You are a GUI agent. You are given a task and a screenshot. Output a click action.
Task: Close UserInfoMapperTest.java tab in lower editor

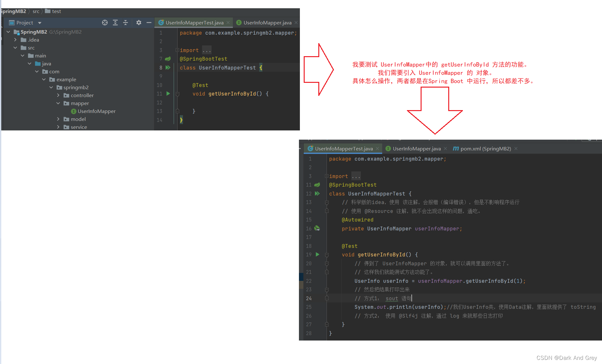tap(377, 149)
